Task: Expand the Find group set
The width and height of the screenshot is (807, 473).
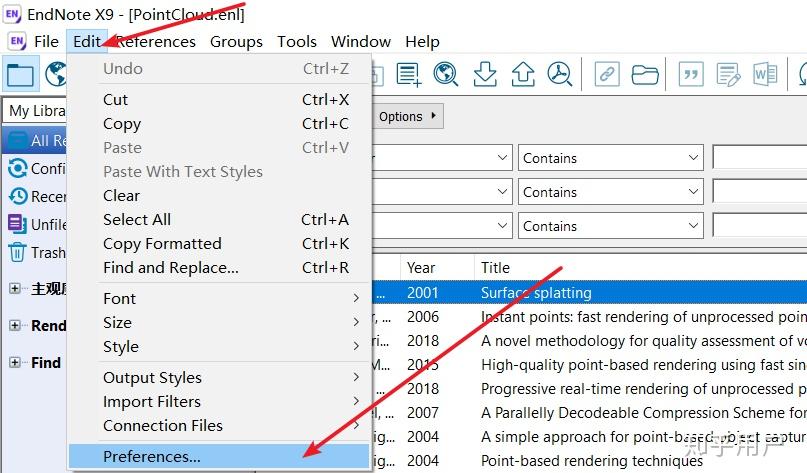Action: click(x=14, y=362)
